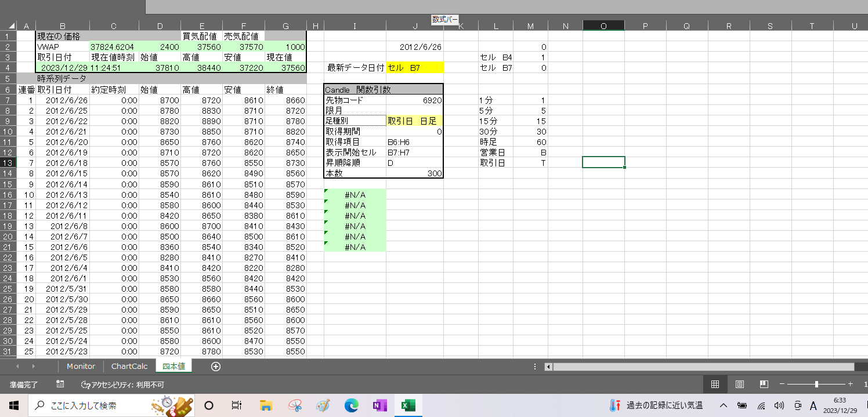Switch to Normal view in status bar
868x417 pixels.
point(715,384)
